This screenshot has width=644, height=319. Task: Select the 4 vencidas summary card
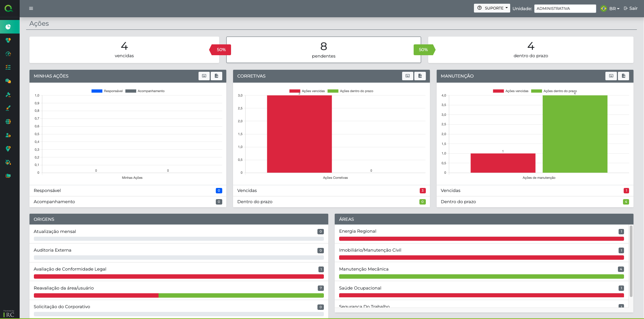pyautogui.click(x=124, y=50)
